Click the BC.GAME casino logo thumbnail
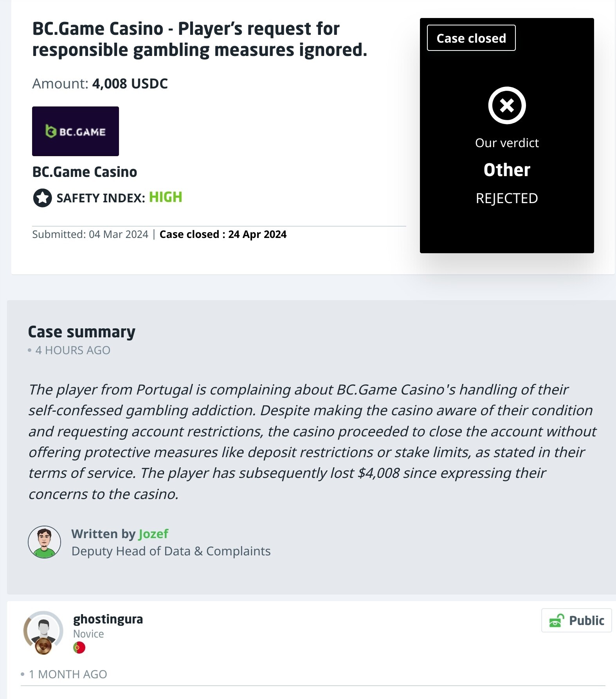Viewport: 616px width, 699px height. pyautogui.click(x=76, y=131)
